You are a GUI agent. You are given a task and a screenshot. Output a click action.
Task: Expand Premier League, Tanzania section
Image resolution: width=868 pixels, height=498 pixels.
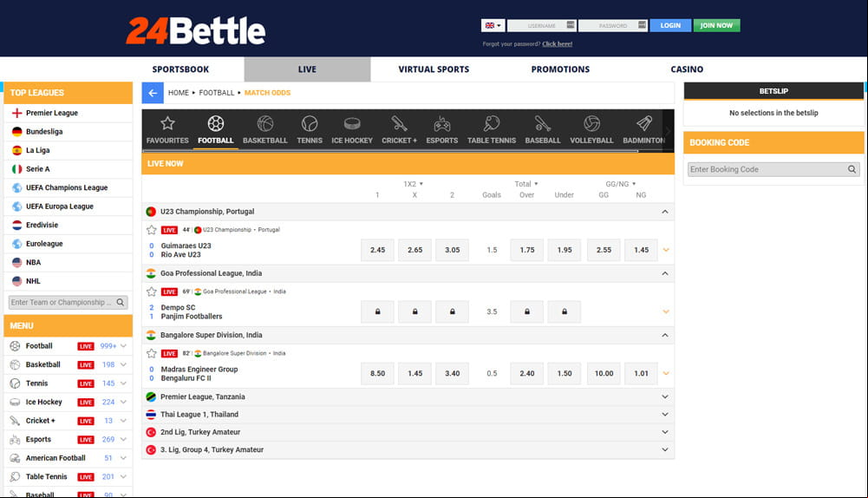[665, 396]
